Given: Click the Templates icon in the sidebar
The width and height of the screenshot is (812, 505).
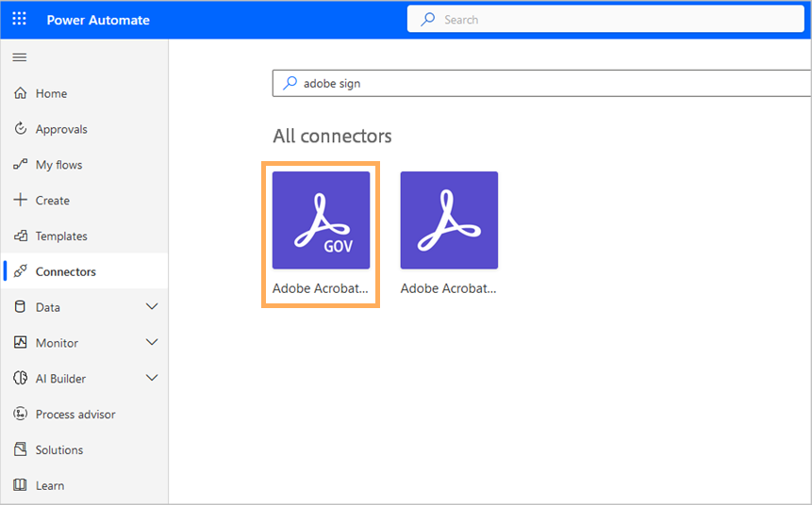Looking at the screenshot, I should [x=20, y=236].
